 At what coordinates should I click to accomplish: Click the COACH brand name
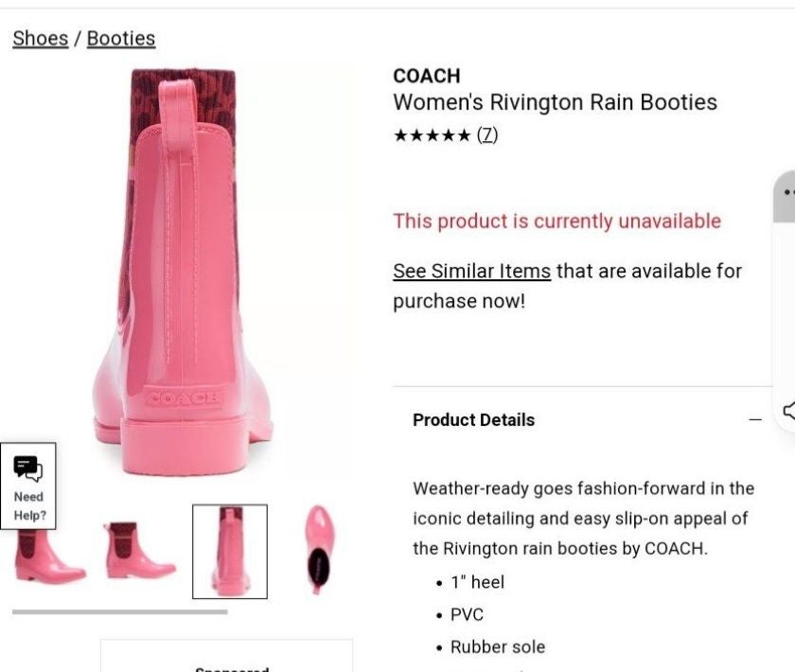point(427,76)
